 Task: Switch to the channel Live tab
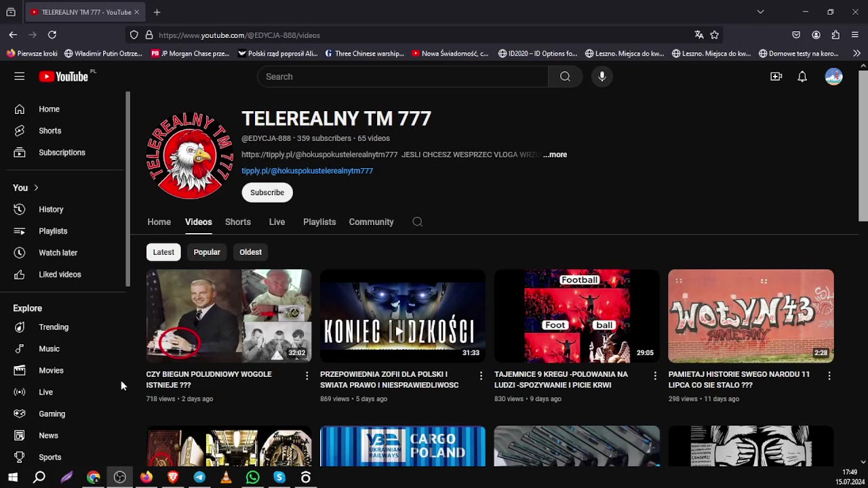(277, 222)
